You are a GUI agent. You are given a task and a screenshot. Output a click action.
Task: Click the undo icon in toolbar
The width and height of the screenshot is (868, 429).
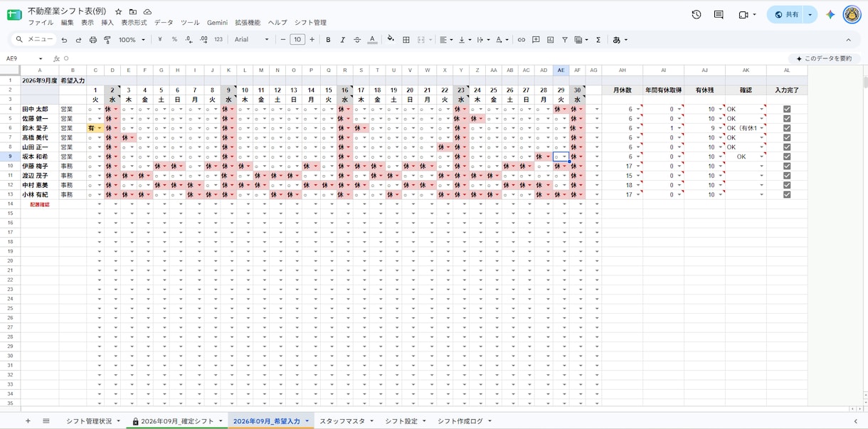point(64,40)
